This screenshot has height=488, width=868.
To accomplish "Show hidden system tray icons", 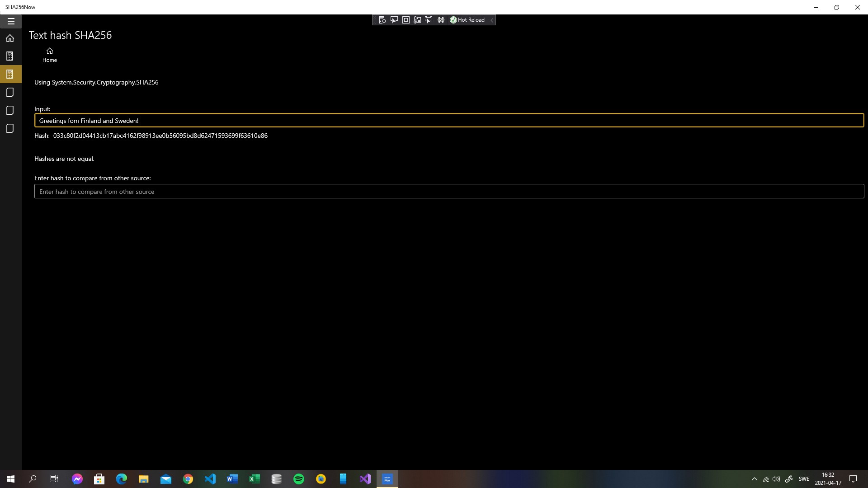I will point(754,479).
